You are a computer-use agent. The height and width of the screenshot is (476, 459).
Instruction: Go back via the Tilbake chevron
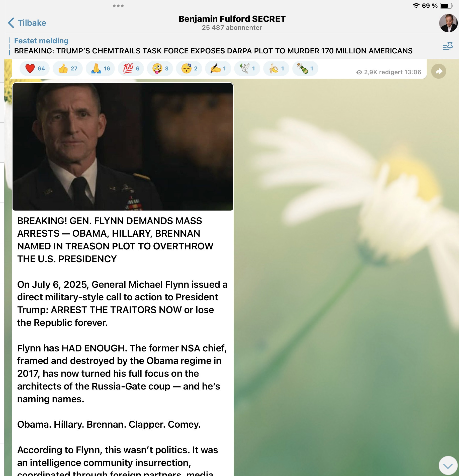pyautogui.click(x=27, y=23)
